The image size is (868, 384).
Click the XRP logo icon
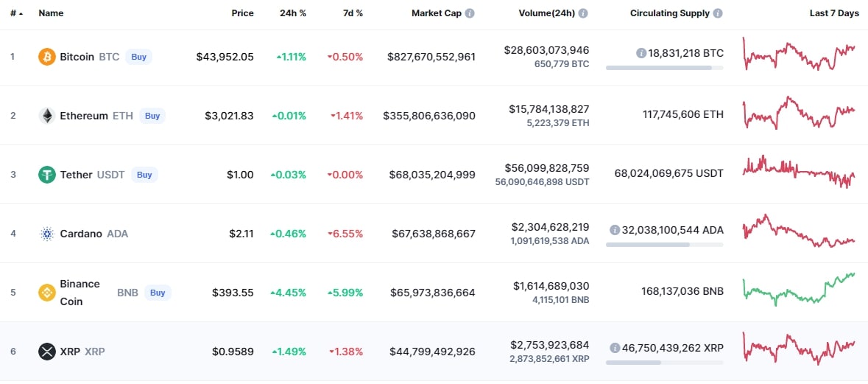pyautogui.click(x=47, y=352)
